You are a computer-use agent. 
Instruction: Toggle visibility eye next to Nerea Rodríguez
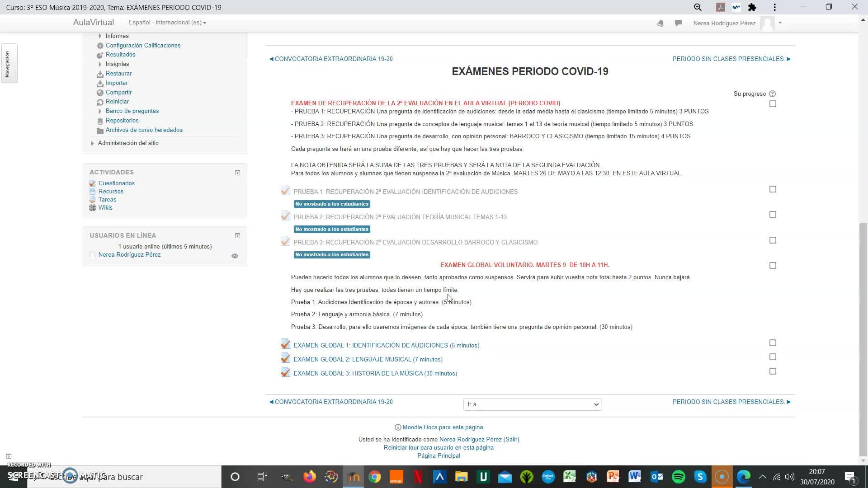tap(235, 256)
